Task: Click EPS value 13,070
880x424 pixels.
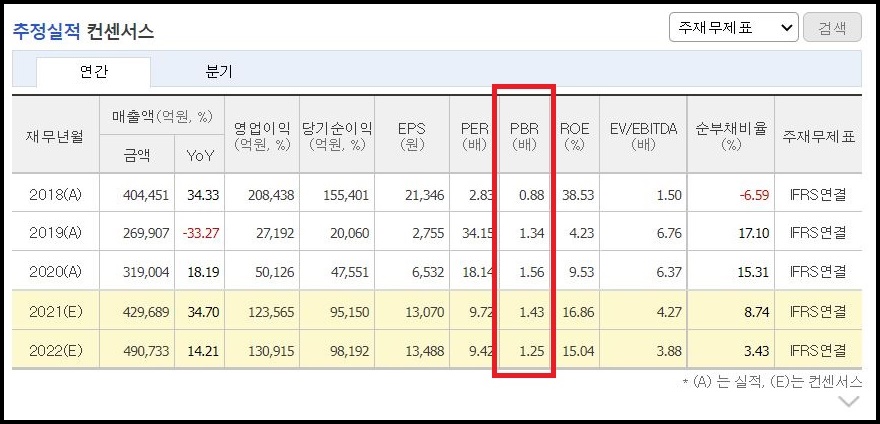Action: [x=424, y=312]
